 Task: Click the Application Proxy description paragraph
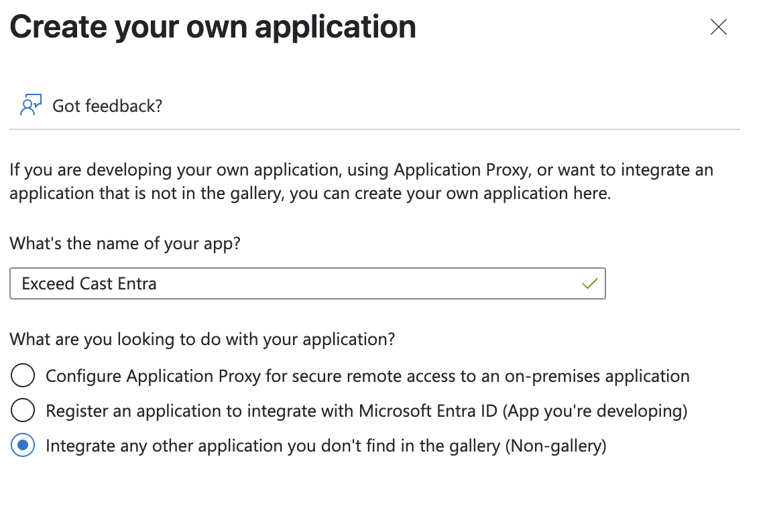[x=361, y=182]
